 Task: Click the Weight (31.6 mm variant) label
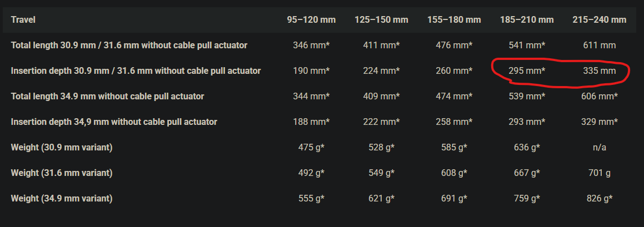pos(61,173)
